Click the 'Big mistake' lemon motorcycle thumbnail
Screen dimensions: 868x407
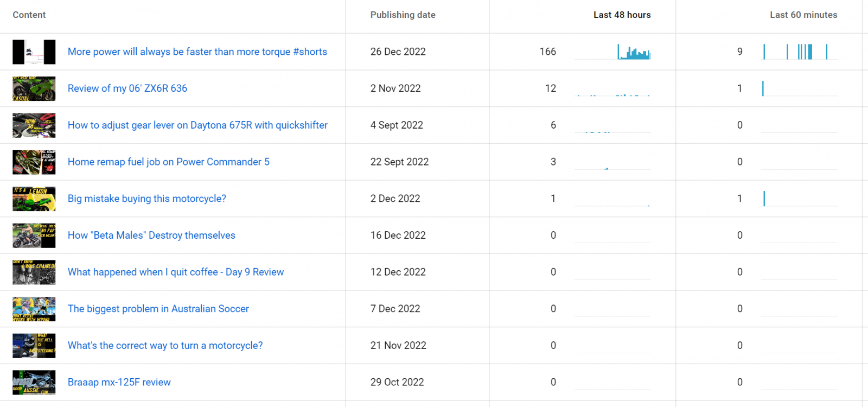point(34,199)
